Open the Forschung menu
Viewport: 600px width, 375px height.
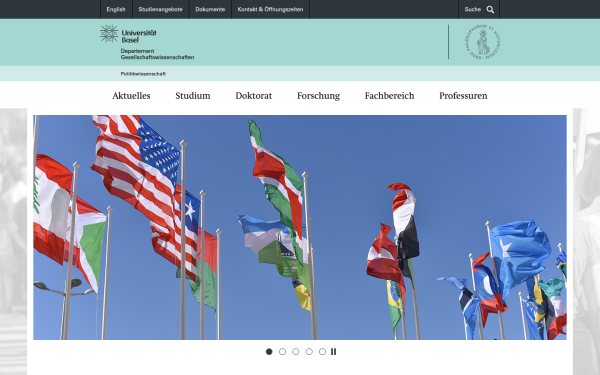[x=318, y=96]
